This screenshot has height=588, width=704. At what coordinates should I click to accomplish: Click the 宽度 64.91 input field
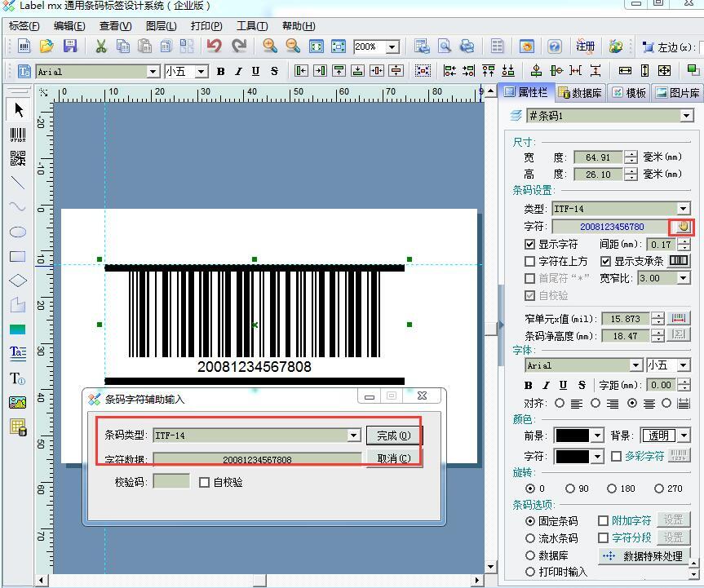[x=598, y=157]
